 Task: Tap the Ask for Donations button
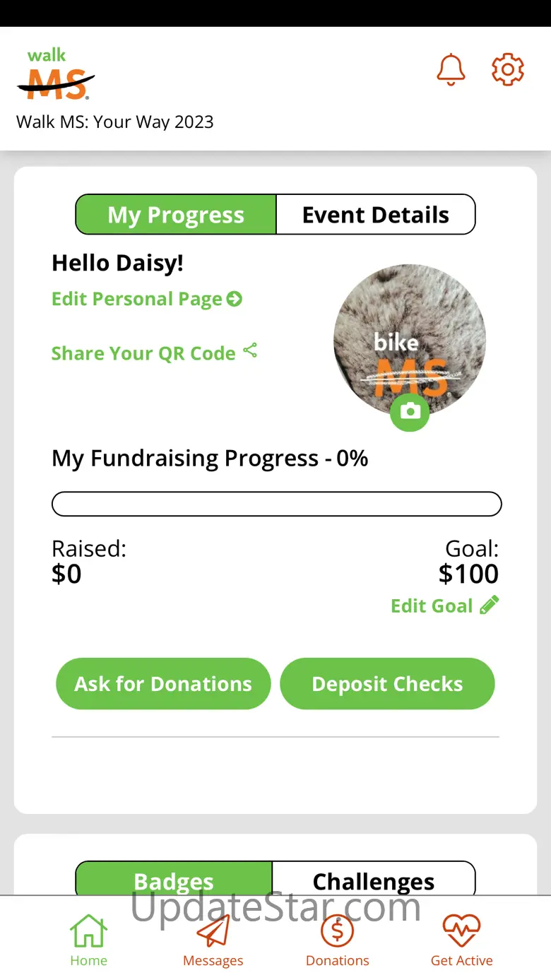coord(163,684)
